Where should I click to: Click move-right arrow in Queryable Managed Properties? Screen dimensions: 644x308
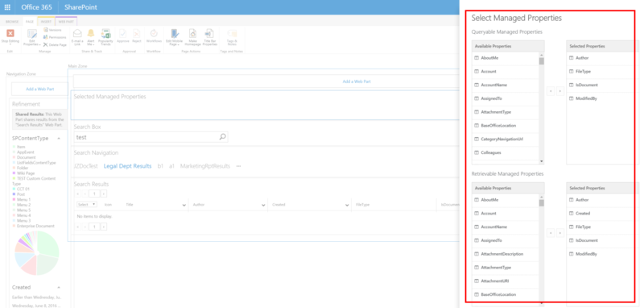click(560, 91)
